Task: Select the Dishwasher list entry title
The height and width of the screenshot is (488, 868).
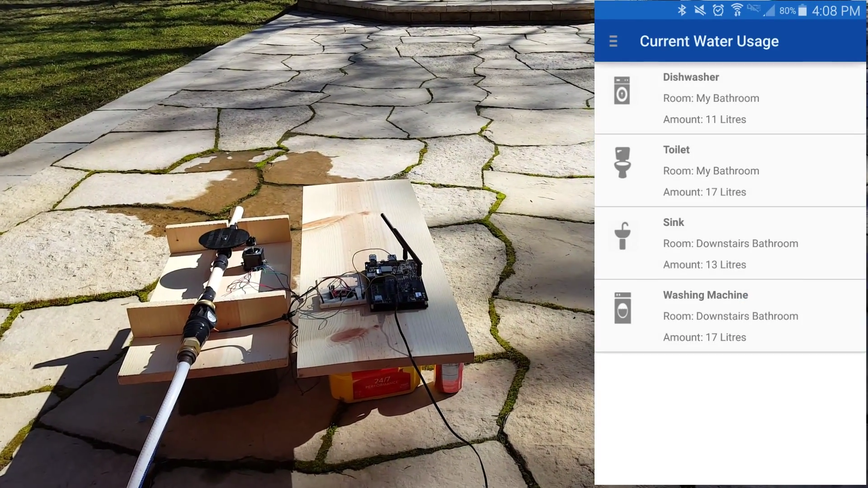Action: pos(691,77)
